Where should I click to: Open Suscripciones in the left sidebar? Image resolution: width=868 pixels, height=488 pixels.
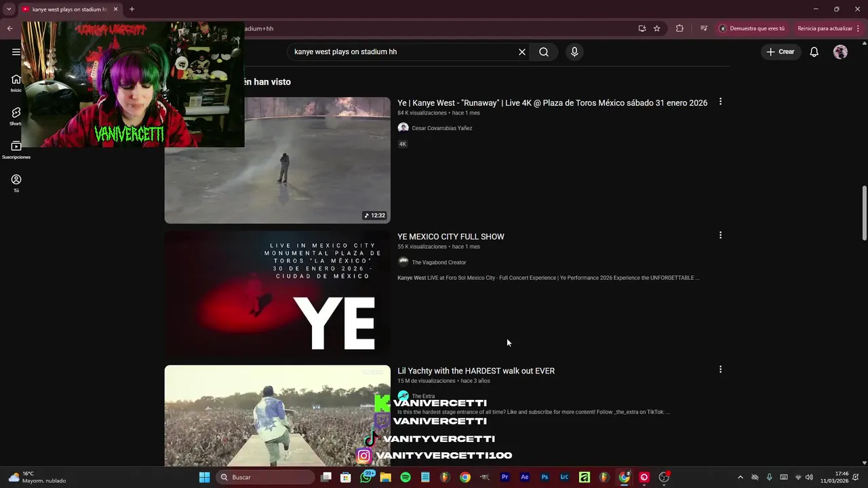16,150
